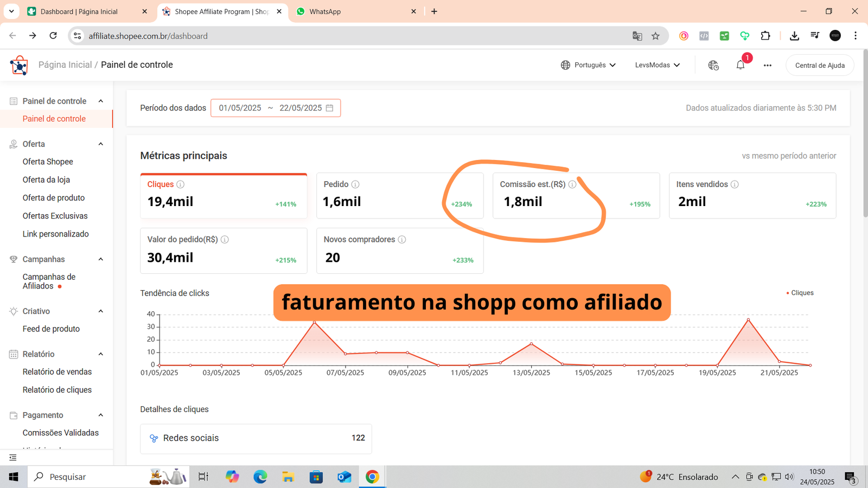The width and height of the screenshot is (868, 488).
Task: Click the start date 01/05/2025 field
Action: coord(240,108)
